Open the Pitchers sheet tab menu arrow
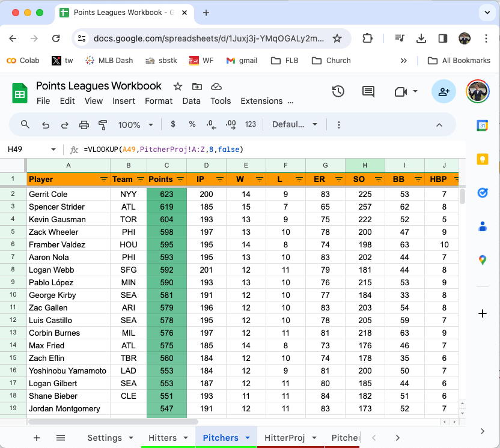 pyautogui.click(x=248, y=438)
